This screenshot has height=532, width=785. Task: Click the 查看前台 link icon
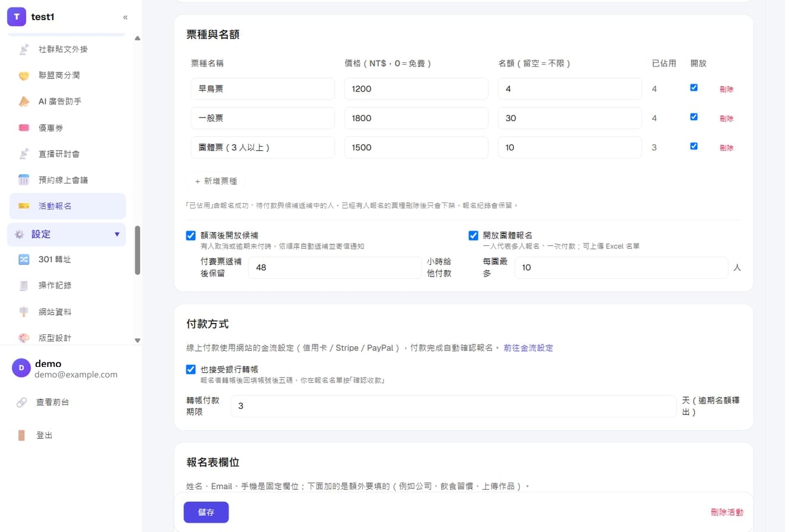click(21, 403)
